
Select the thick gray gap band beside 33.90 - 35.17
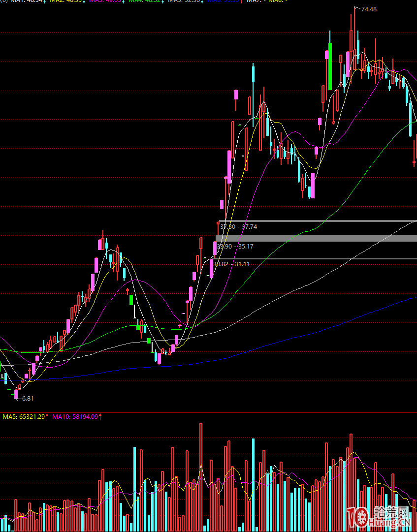(316, 238)
